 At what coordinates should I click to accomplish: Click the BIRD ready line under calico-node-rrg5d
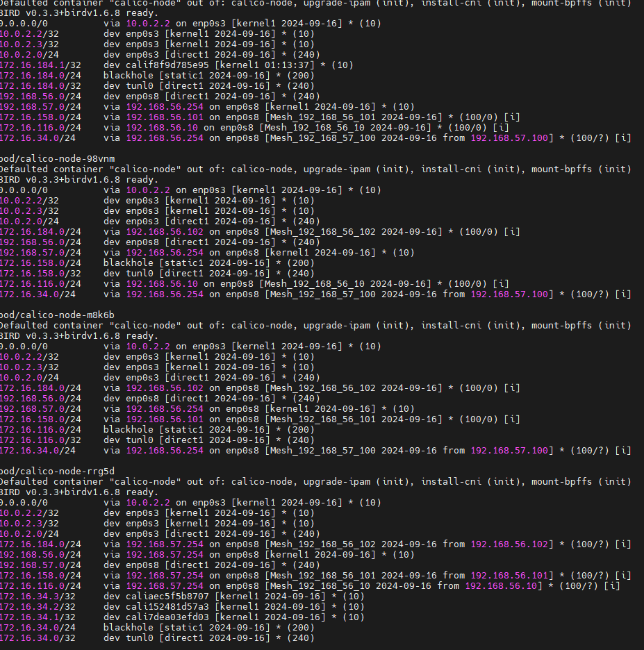click(x=78, y=492)
